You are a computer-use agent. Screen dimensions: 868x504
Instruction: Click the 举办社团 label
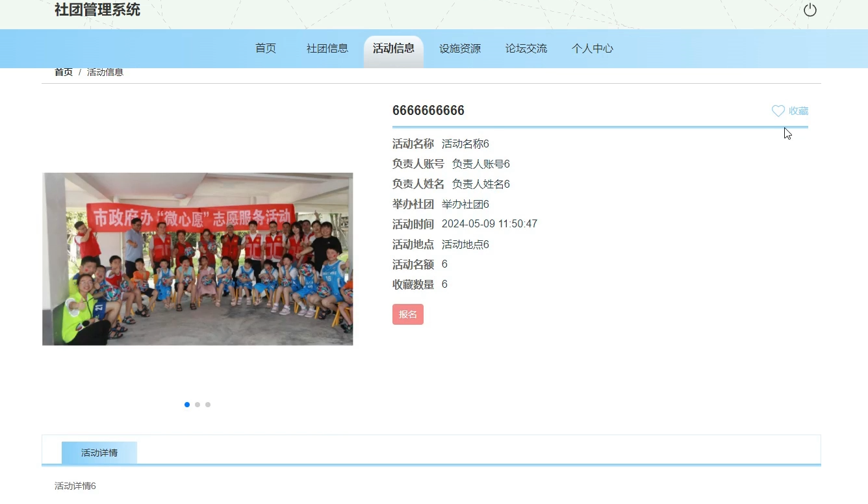[x=413, y=204]
